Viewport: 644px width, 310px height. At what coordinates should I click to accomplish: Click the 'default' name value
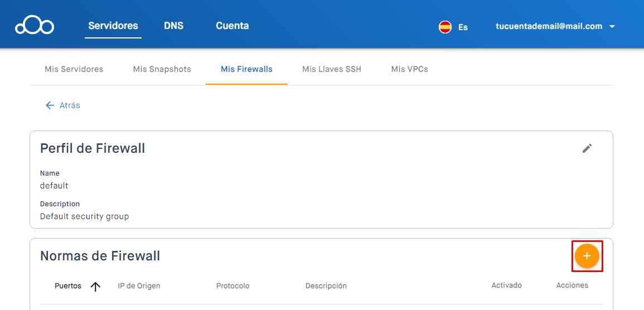(54, 186)
